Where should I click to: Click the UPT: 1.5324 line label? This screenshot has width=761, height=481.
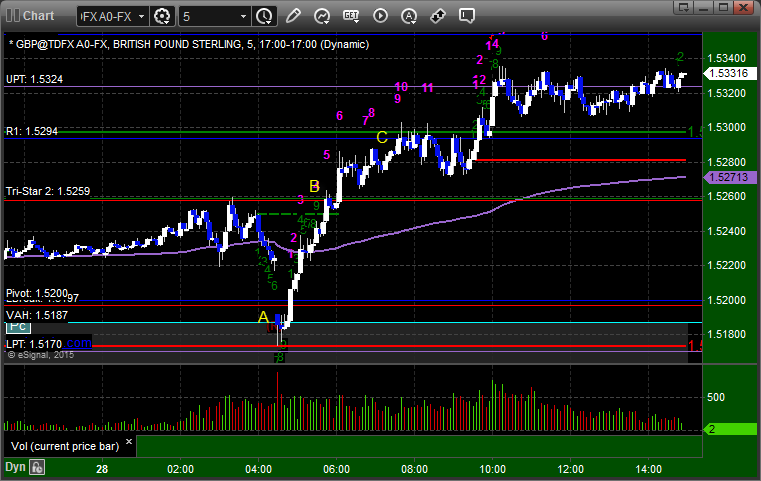click(x=34, y=79)
